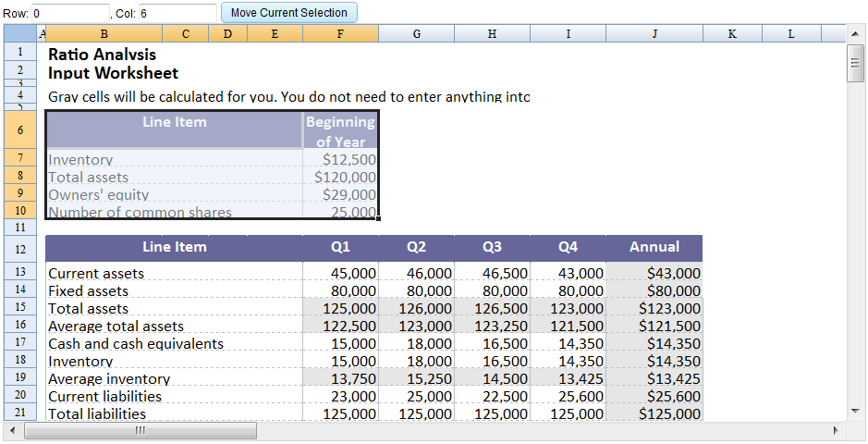Select row 1 header
This screenshot has height=444, width=868.
pos(20,52)
